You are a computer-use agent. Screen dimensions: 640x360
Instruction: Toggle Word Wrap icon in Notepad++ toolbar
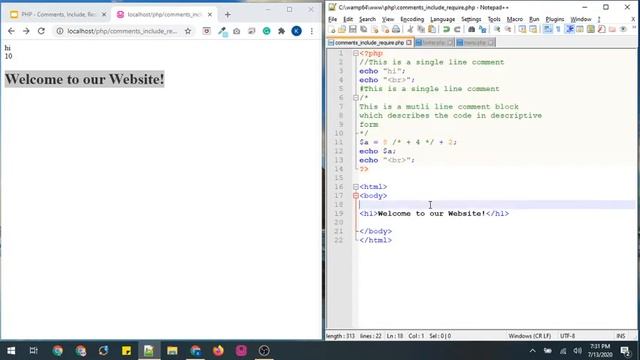[547, 29]
